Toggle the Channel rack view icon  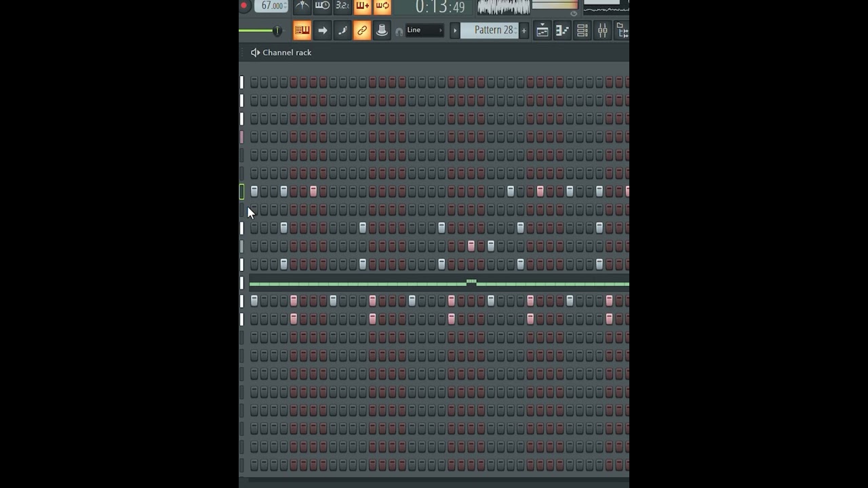click(582, 30)
